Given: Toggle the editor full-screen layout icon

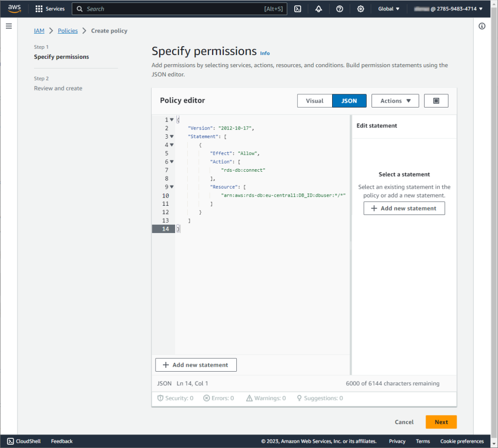Looking at the screenshot, I should click(436, 101).
